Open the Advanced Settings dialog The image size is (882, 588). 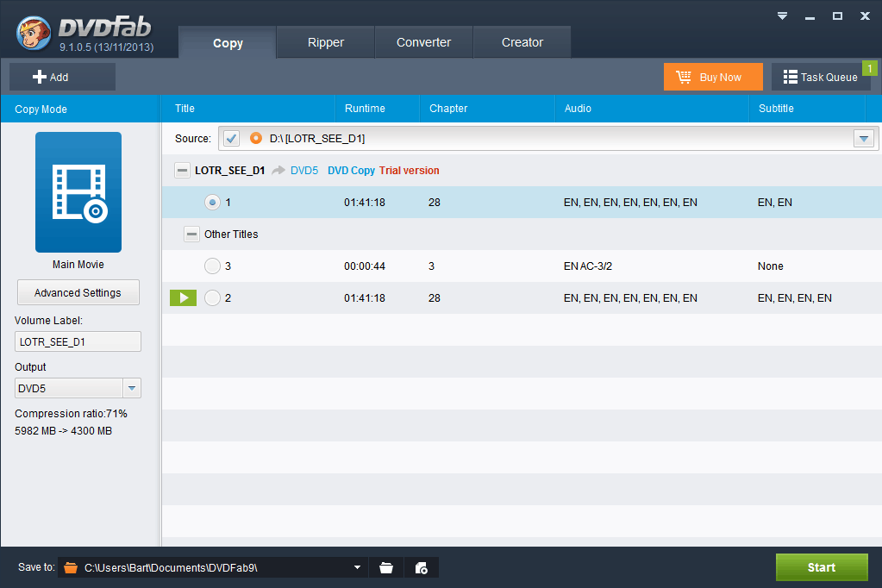(x=78, y=292)
